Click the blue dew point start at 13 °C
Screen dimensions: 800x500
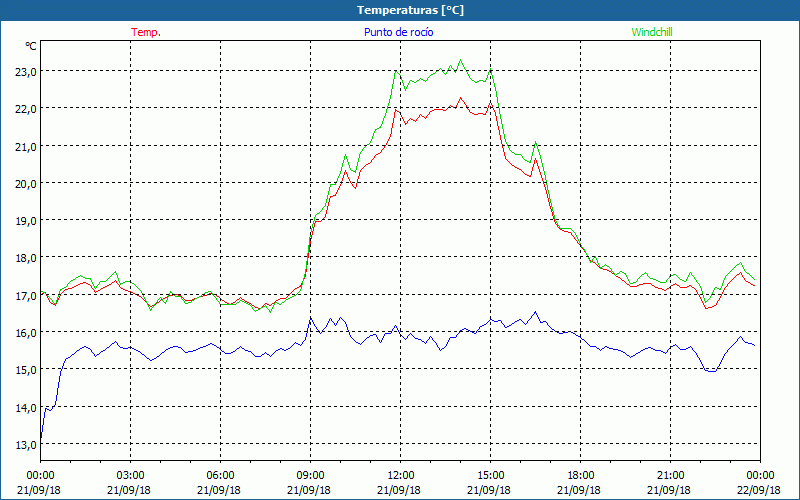[41, 439]
